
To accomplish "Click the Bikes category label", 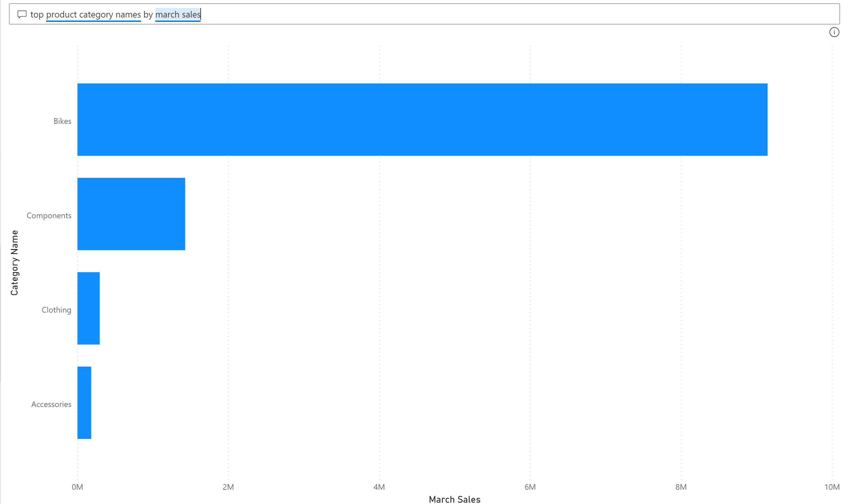I will (62, 121).
